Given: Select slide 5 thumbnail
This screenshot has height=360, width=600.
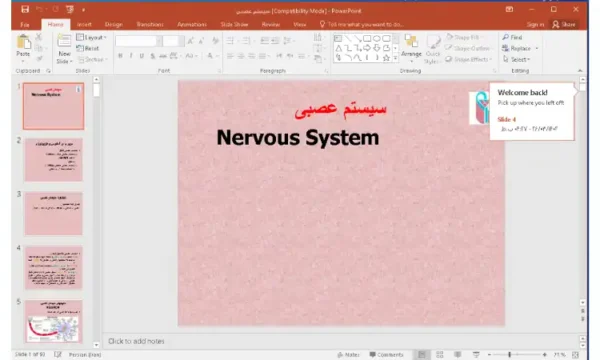Looking at the screenshot, I should coord(54,321).
